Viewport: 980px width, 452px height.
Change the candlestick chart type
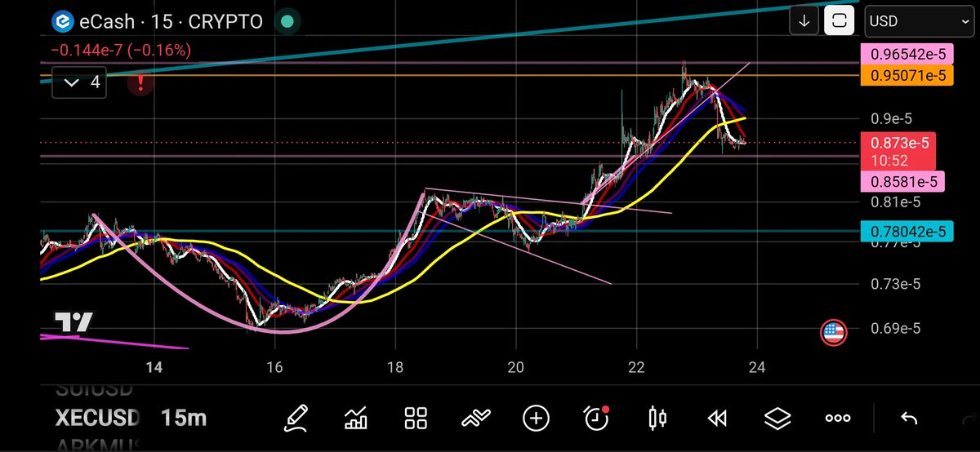(x=657, y=419)
